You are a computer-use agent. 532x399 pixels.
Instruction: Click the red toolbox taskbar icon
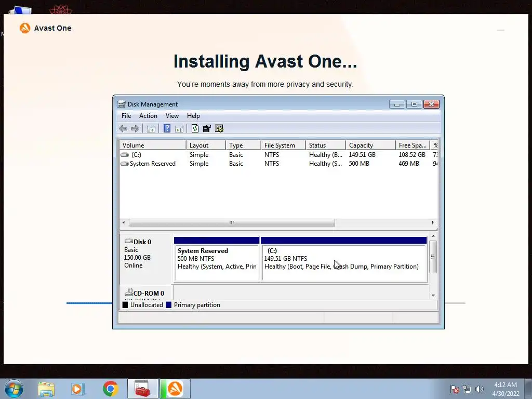tap(142, 389)
